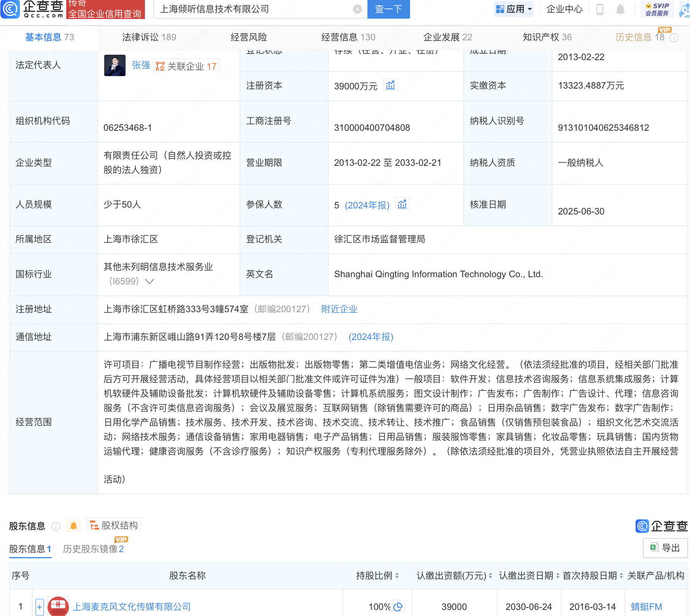Select the tax ID 913101040625346812

point(603,128)
